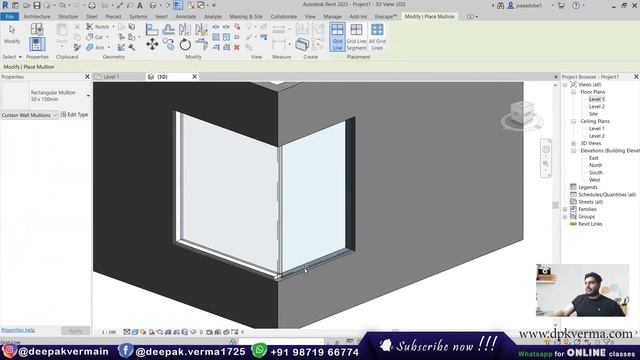The width and height of the screenshot is (640, 360).
Task: Open East elevation in Project Browser
Action: pyautogui.click(x=593, y=158)
